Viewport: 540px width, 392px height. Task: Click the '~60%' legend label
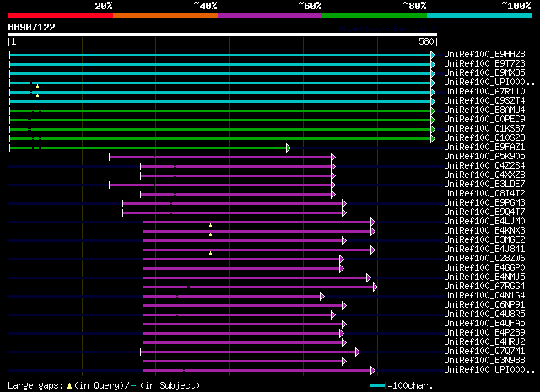(310, 6)
